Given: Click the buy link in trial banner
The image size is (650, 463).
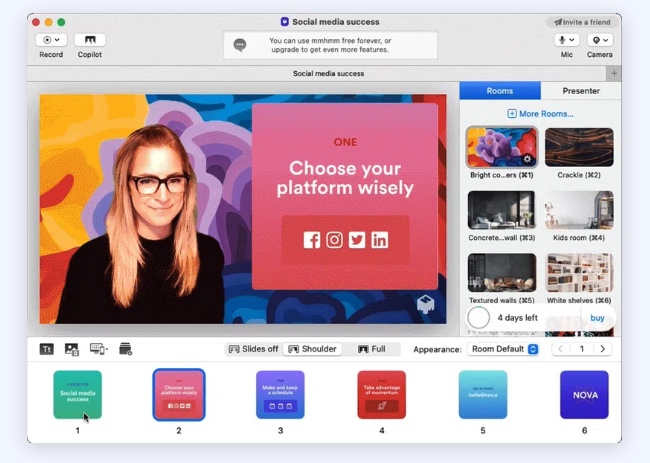Looking at the screenshot, I should pos(597,318).
